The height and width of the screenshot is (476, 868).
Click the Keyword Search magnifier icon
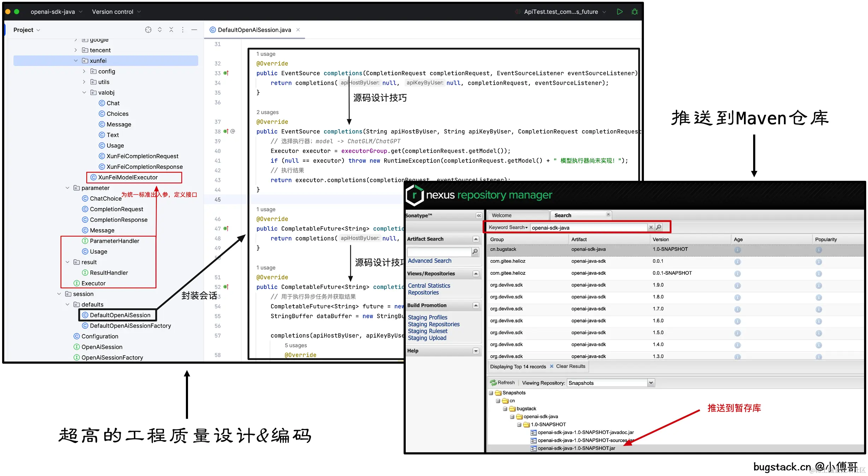point(658,227)
